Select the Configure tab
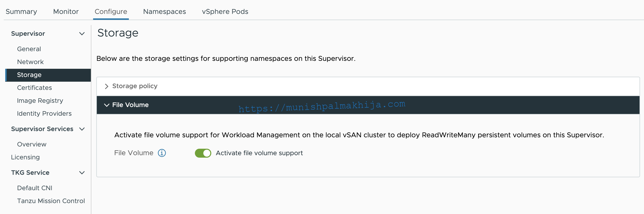 coord(111,11)
